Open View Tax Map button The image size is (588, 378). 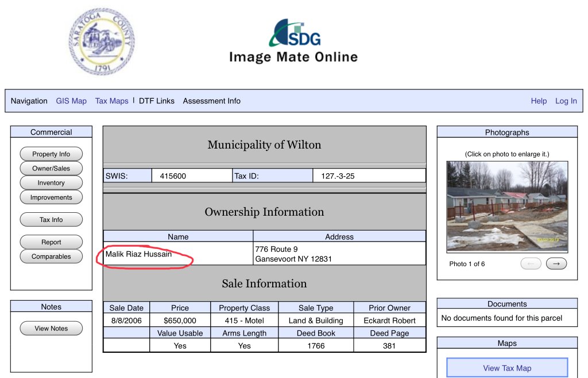coord(507,368)
